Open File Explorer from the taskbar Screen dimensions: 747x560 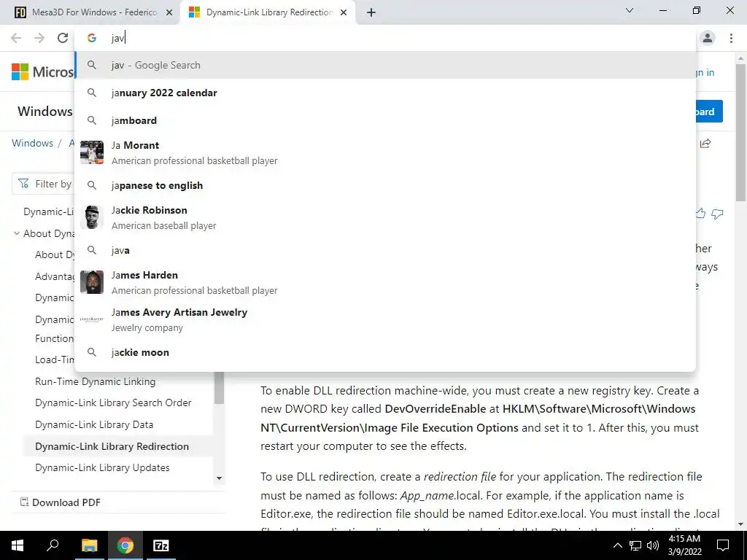[89, 545]
